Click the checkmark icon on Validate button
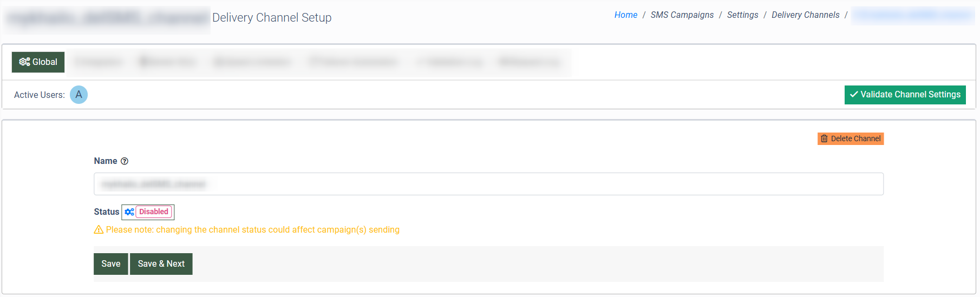 [854, 95]
